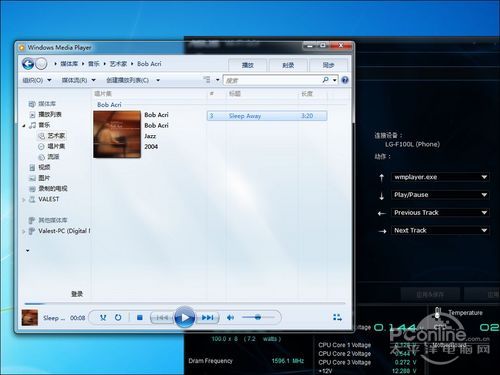This screenshot has height=375, width=500.
Task: Sort by the Length column header
Action: pyautogui.click(x=307, y=94)
